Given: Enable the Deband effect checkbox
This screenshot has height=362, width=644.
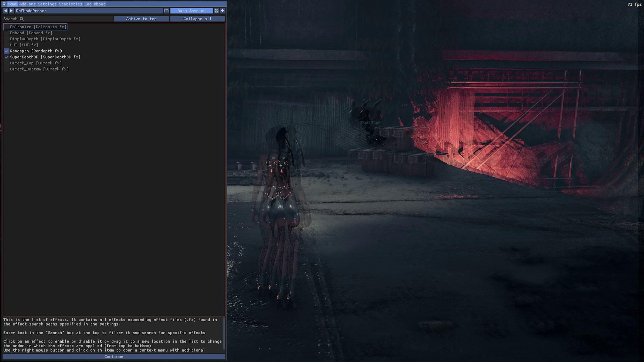Looking at the screenshot, I should pyautogui.click(x=7, y=33).
